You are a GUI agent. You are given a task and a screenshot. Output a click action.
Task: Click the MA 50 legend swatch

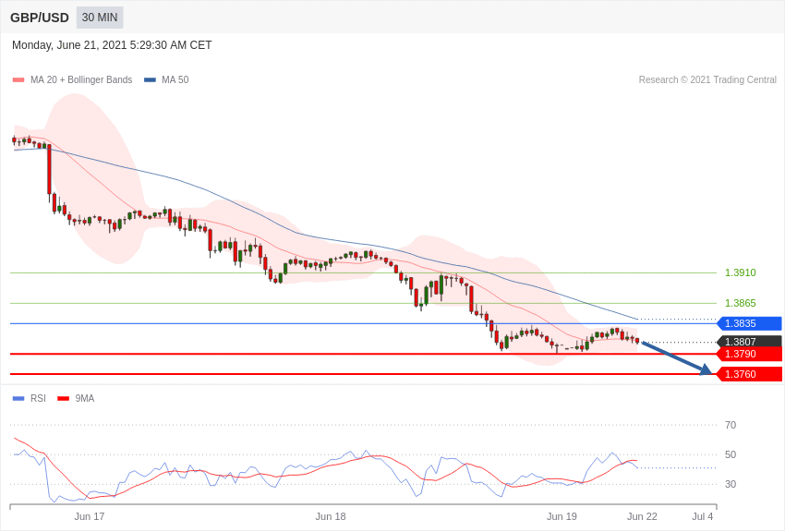150,80
